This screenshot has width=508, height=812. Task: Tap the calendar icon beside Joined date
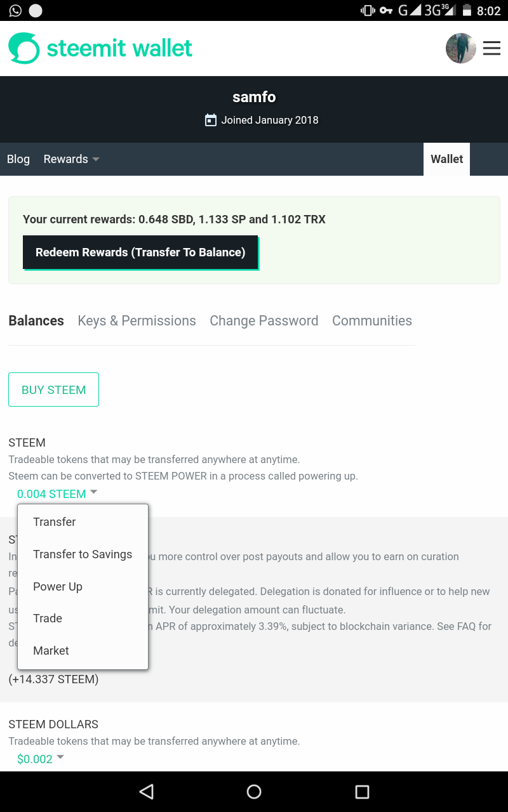point(211,120)
